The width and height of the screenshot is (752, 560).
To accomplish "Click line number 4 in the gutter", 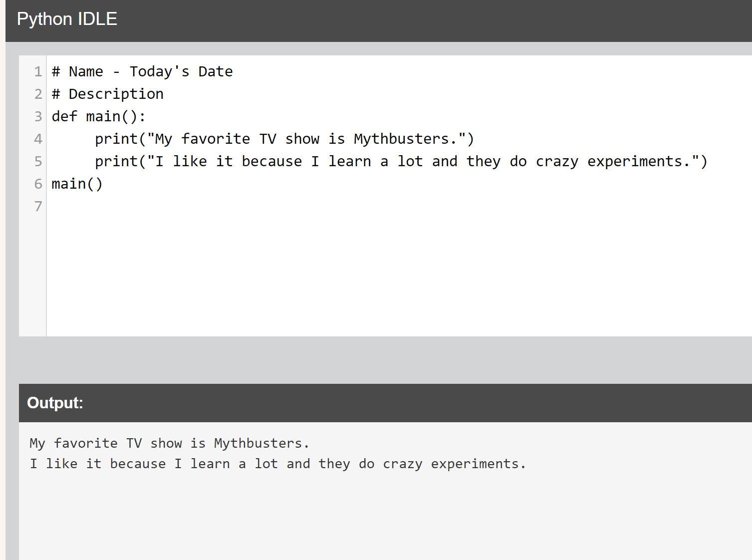I will pos(38,139).
